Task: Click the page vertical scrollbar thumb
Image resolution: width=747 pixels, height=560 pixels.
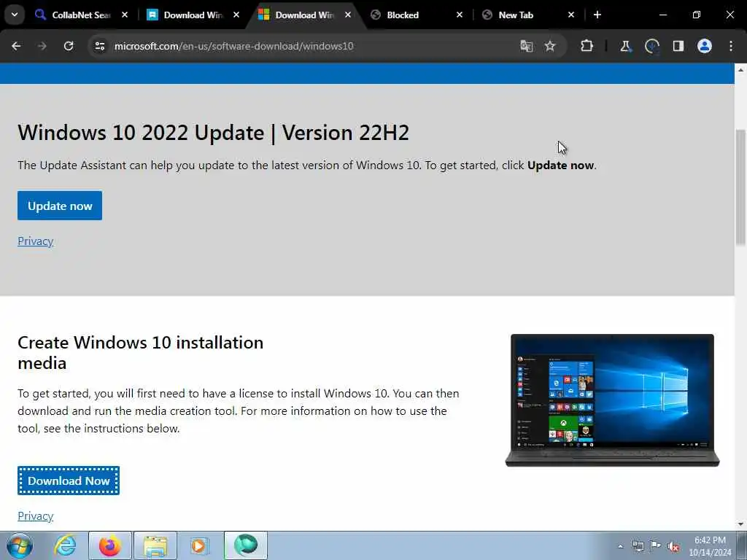Action: [740, 187]
